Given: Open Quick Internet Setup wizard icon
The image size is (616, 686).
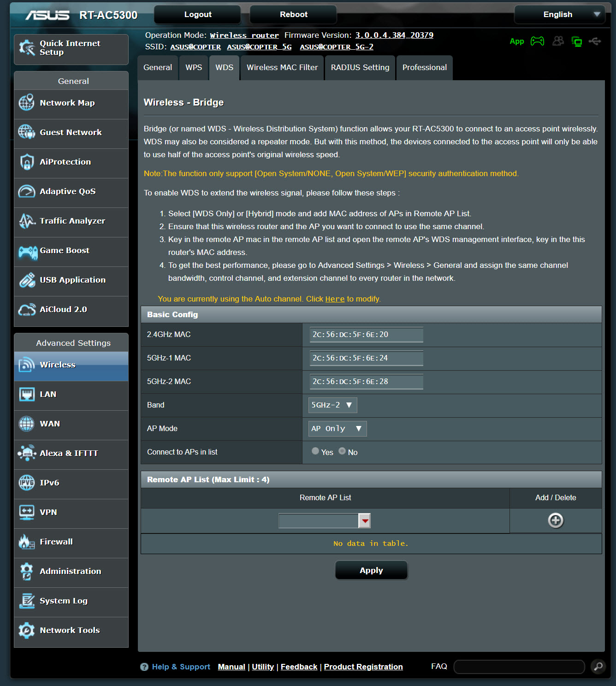Looking at the screenshot, I should coord(27,47).
